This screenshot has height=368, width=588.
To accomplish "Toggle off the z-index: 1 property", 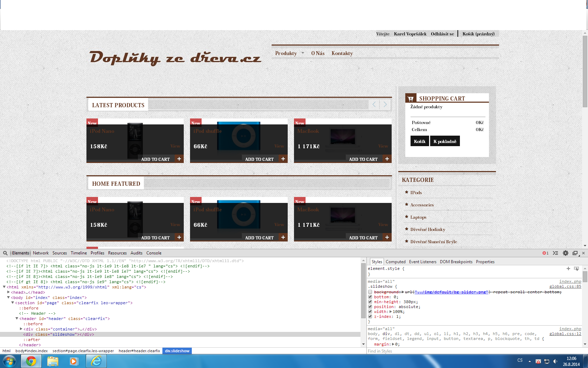I will coord(370,316).
